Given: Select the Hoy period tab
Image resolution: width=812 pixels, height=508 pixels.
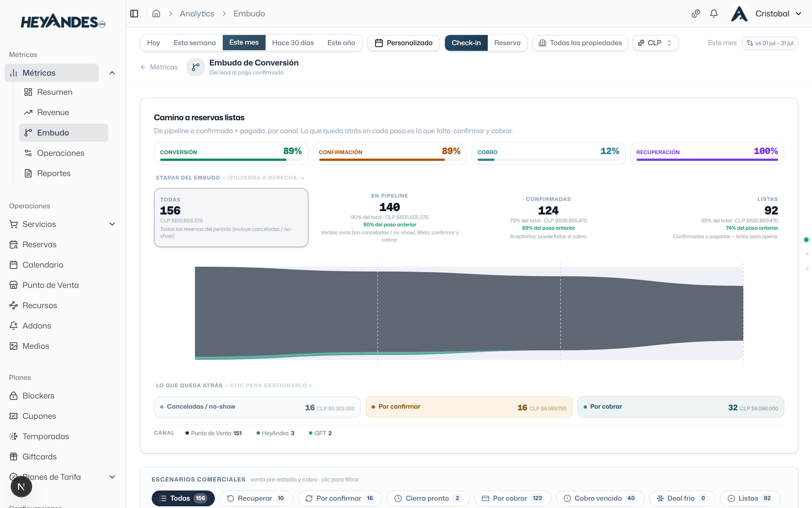Looking at the screenshot, I should [x=153, y=43].
